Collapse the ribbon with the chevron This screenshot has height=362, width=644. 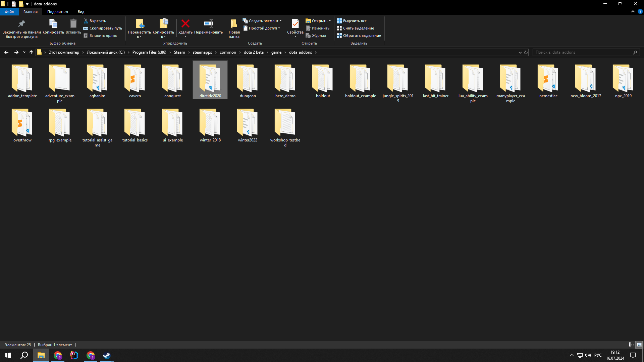633,11
